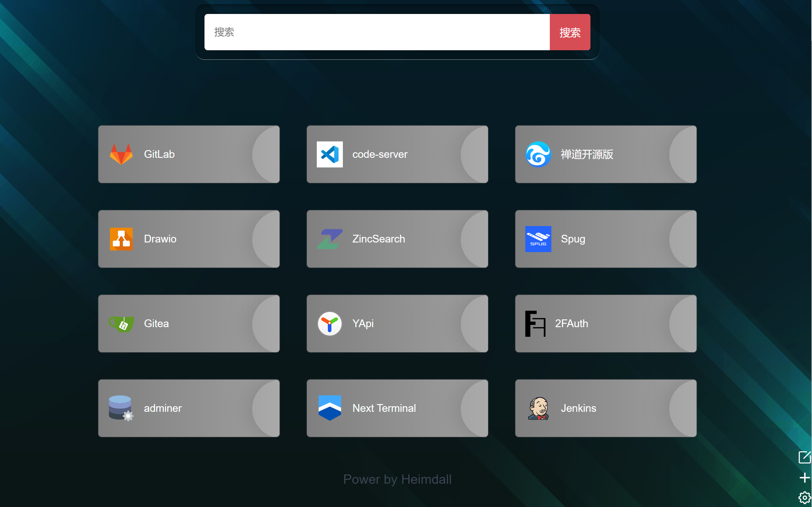
Task: Open the adminer tile label
Action: [x=163, y=408]
